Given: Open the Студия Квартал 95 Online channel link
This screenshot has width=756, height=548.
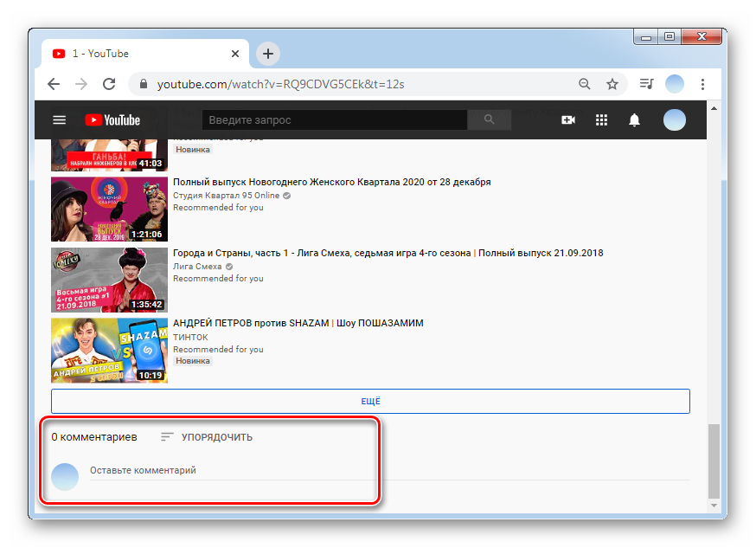Looking at the screenshot, I should point(226,196).
